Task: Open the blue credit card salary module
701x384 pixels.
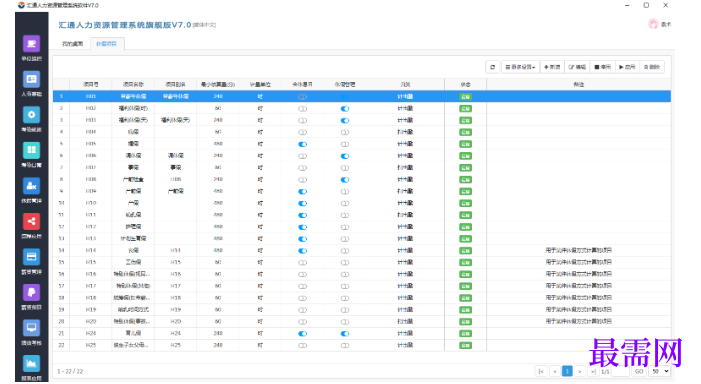Action: (31, 257)
